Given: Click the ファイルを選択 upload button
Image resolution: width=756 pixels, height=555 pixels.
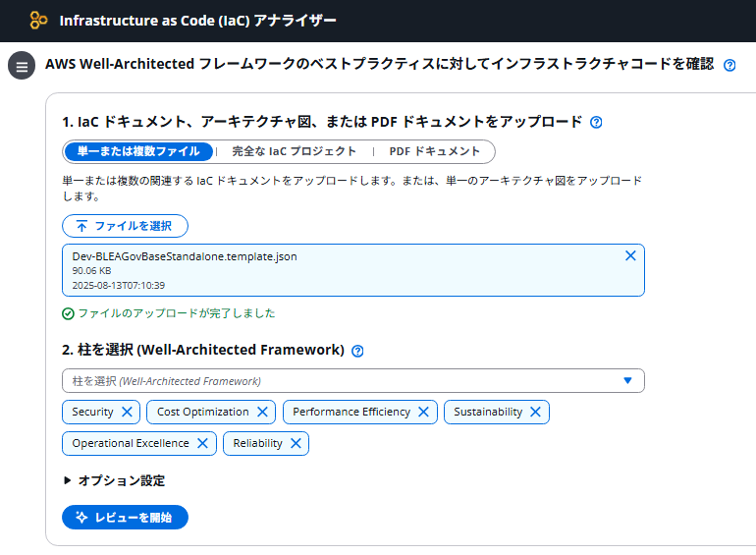Looking at the screenshot, I should 125,226.
